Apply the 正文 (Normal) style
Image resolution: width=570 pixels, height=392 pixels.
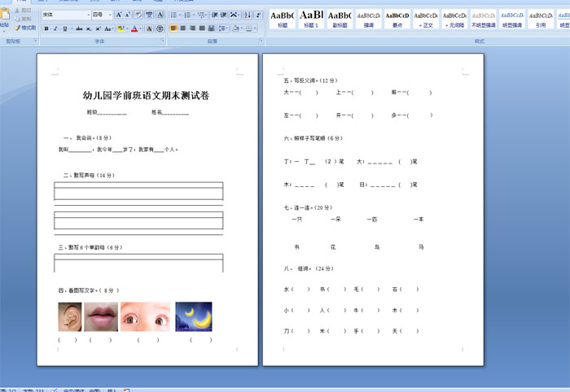pos(426,19)
